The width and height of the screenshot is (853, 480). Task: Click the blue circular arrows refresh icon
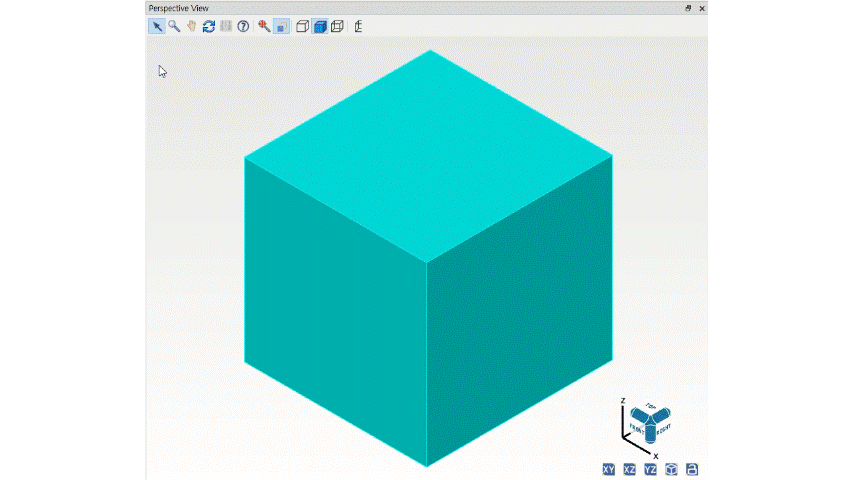(x=208, y=26)
